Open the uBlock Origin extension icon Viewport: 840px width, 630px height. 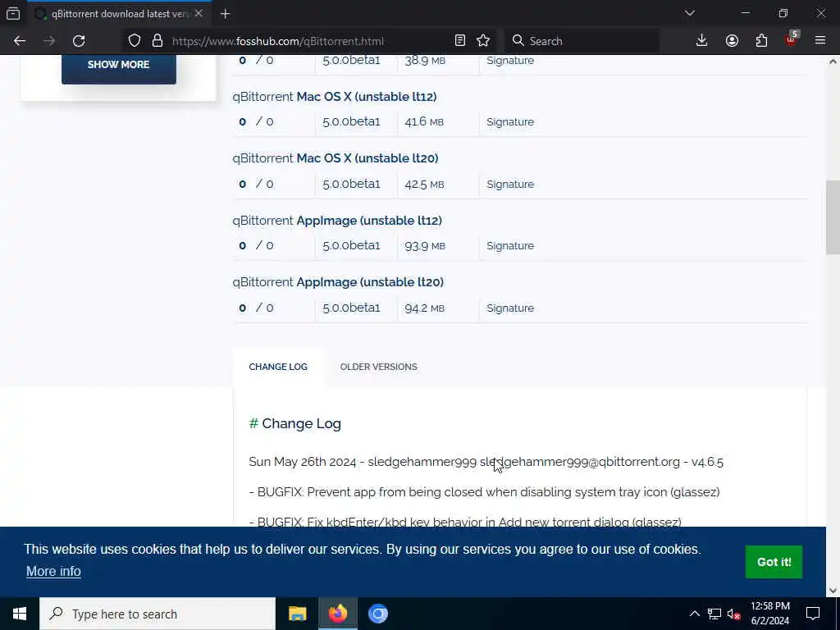pos(792,39)
